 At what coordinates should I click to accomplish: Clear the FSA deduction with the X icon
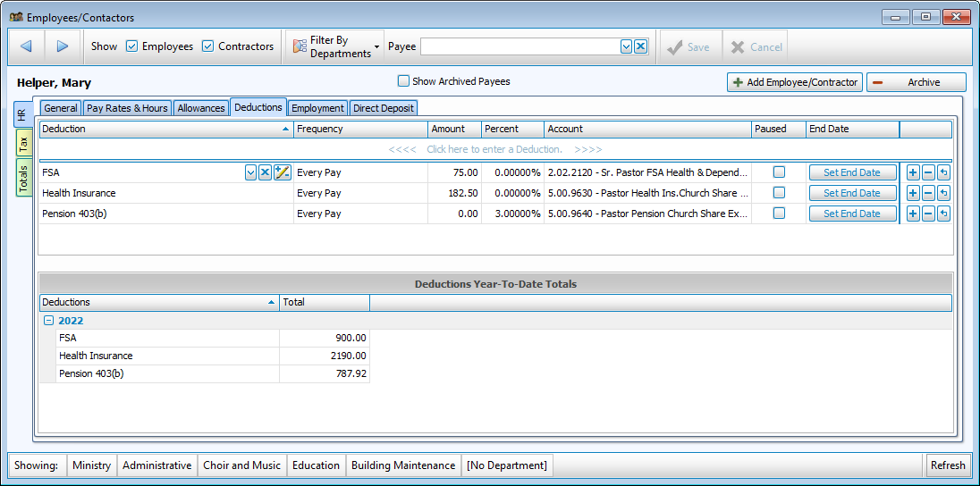(266, 172)
